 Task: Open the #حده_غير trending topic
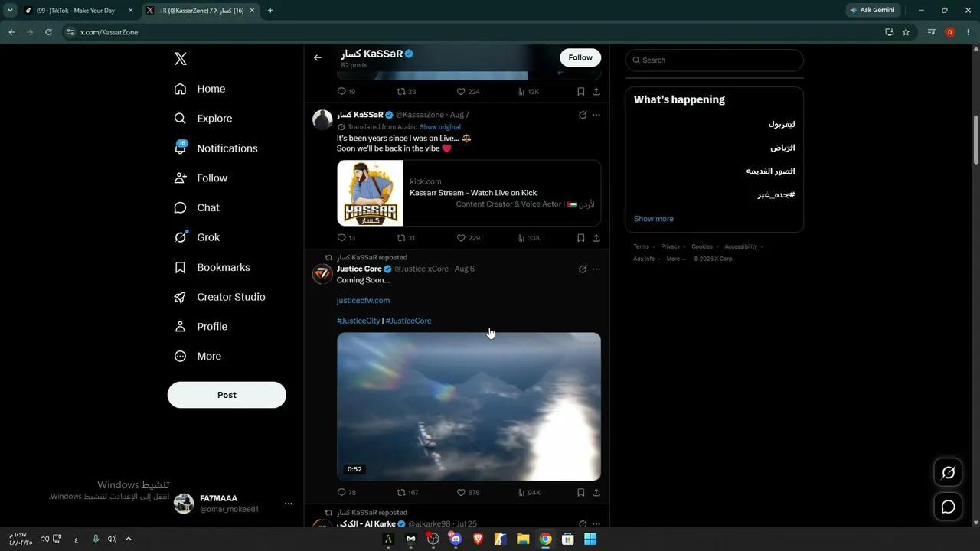coord(776,195)
